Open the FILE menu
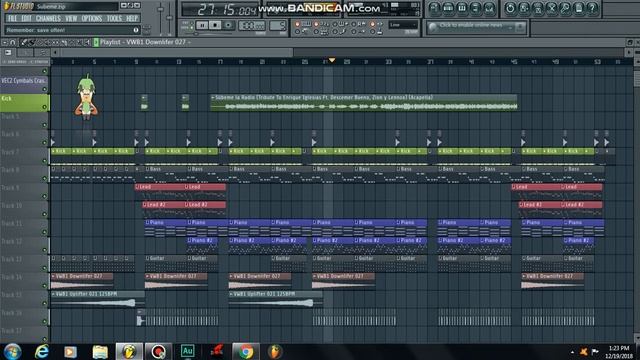Viewport: 640px width, 360px height. pyautogui.click(x=13, y=18)
